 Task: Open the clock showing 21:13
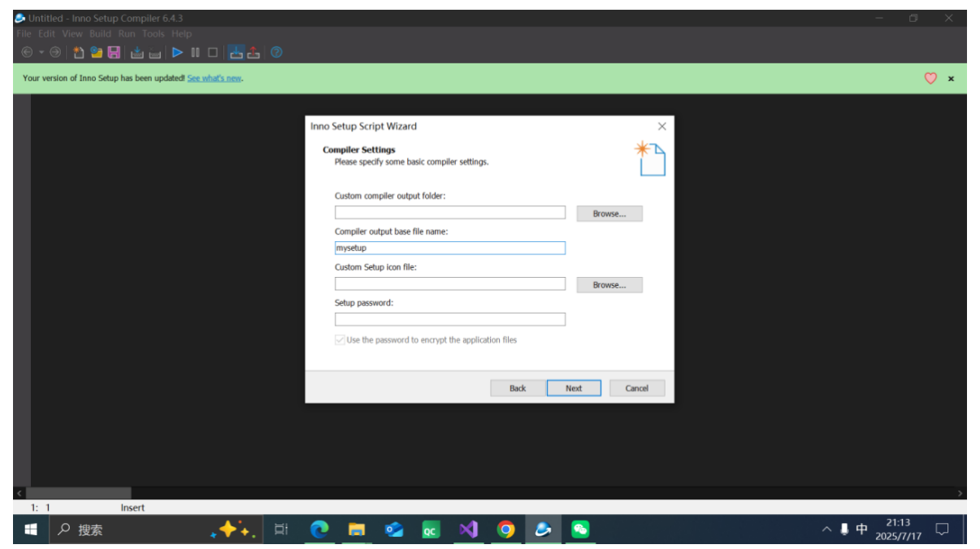coord(898,530)
